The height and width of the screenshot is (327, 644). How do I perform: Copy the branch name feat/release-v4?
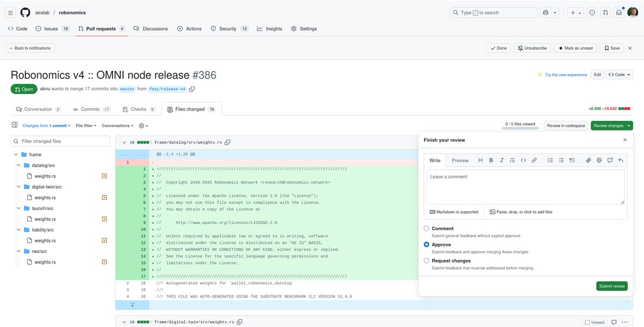192,89
